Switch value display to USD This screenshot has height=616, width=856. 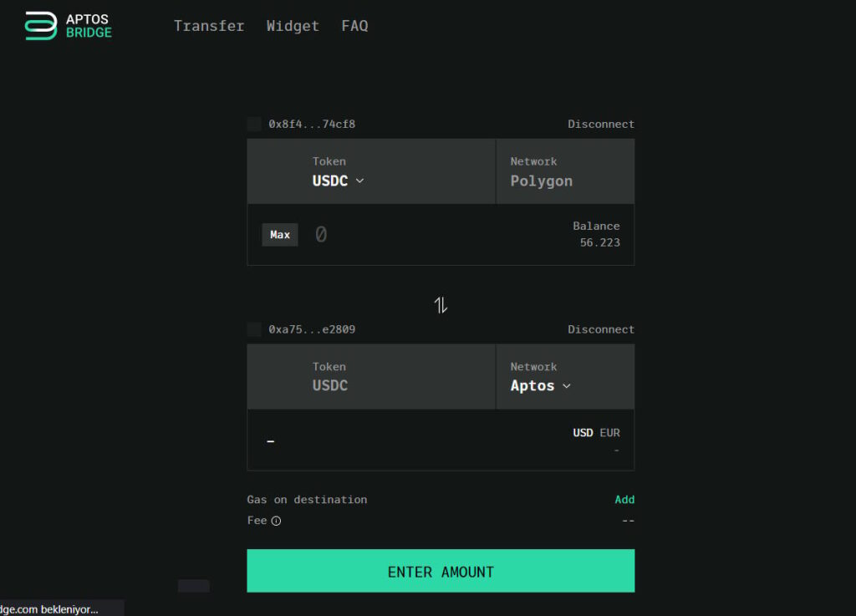tap(583, 433)
